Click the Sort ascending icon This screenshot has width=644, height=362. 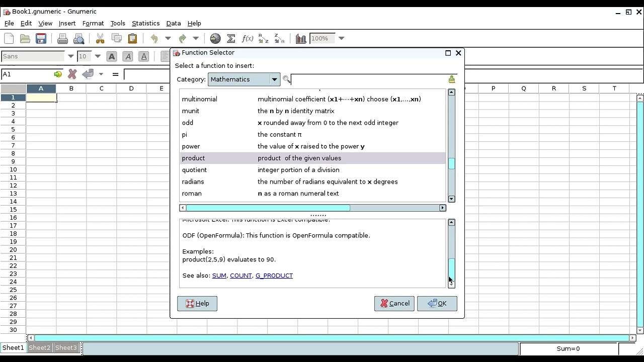click(264, 38)
